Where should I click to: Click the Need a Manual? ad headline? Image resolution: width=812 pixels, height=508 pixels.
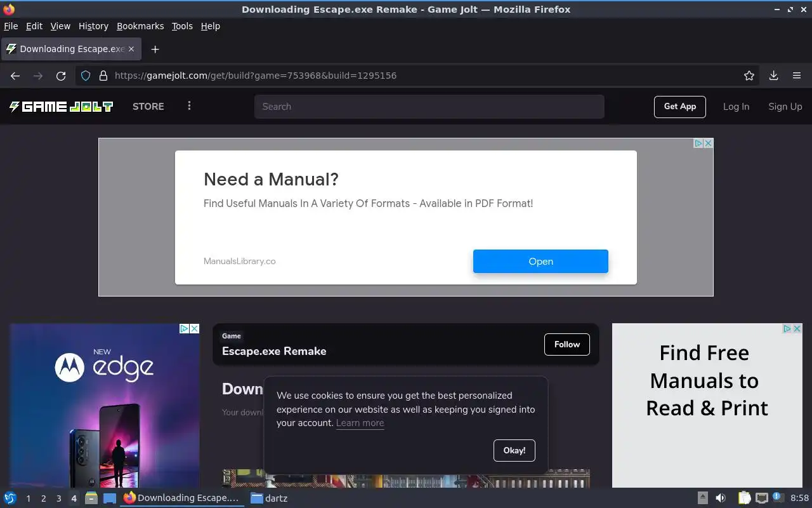tap(271, 179)
